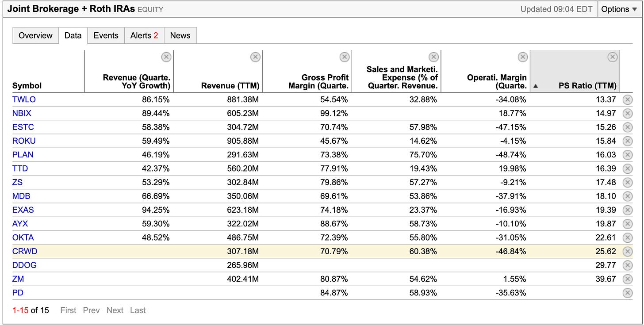Open the PD symbol link

click(x=18, y=293)
